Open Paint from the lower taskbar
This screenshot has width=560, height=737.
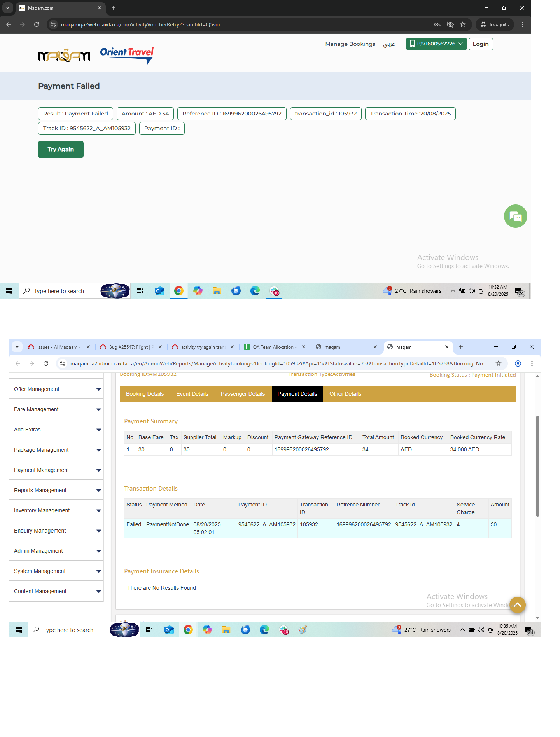(x=303, y=630)
